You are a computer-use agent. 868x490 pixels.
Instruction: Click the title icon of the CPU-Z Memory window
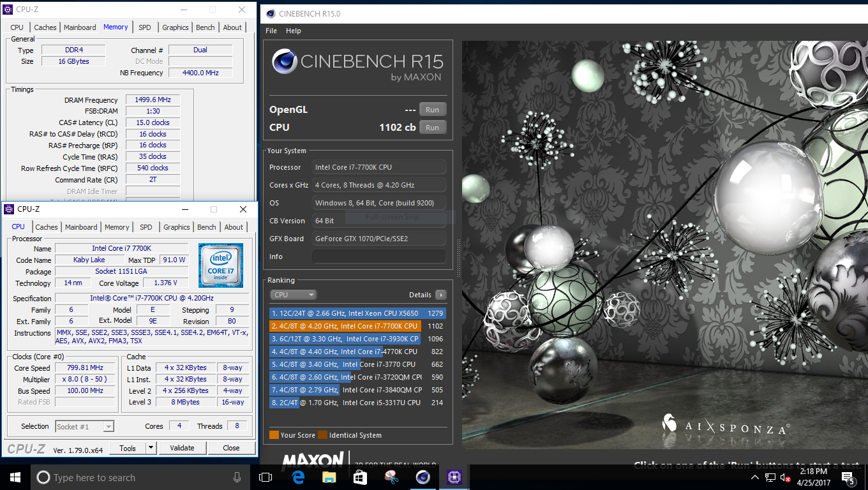[8, 10]
